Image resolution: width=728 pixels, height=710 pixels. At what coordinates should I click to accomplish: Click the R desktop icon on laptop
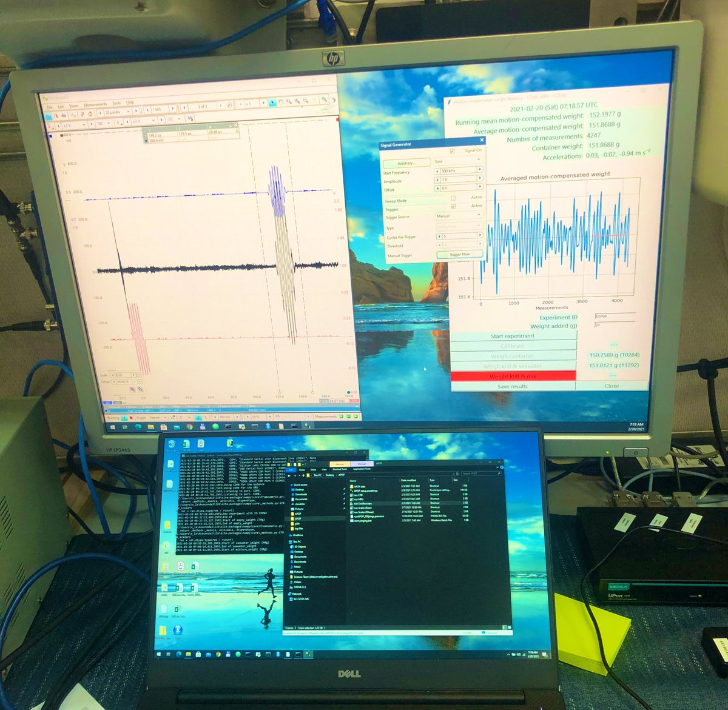click(178, 631)
